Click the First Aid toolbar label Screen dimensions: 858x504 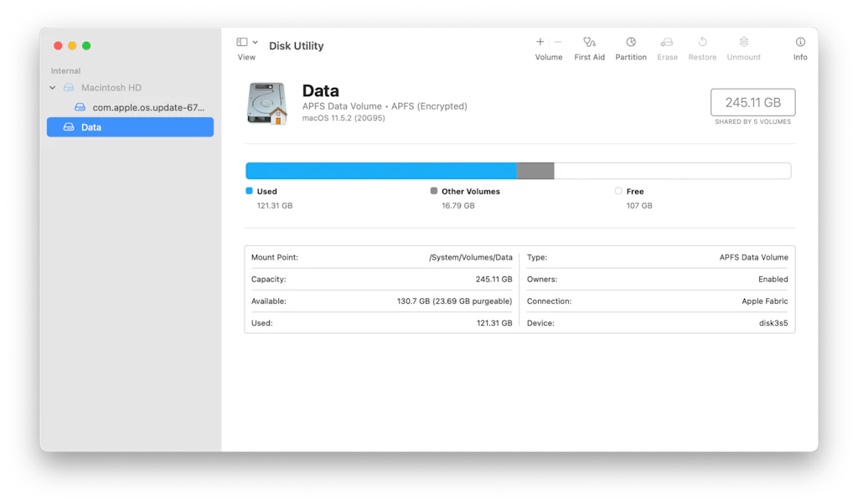pyautogui.click(x=589, y=57)
